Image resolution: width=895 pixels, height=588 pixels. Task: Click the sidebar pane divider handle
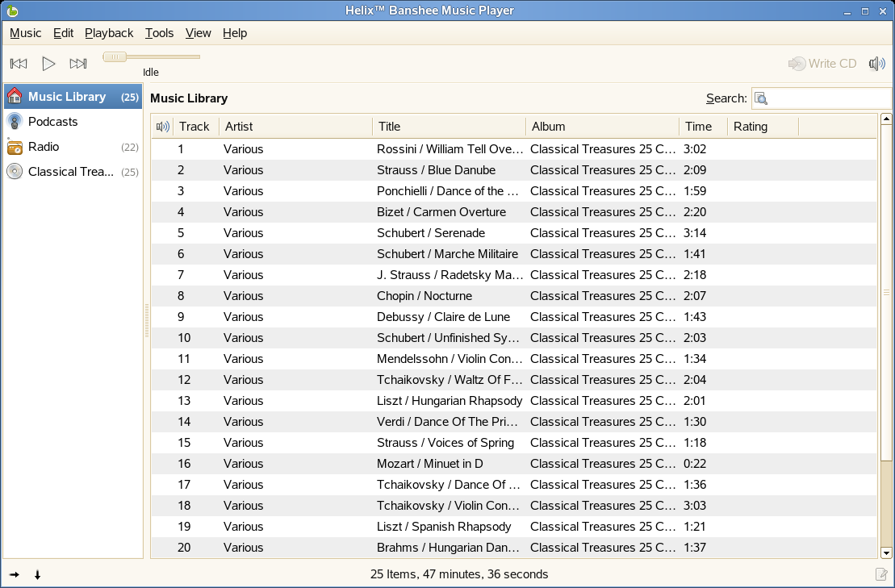(x=147, y=320)
